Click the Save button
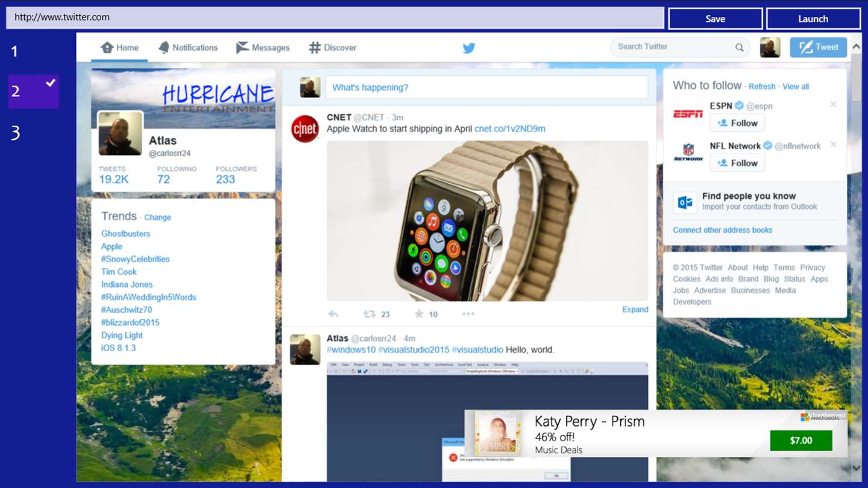 click(x=715, y=19)
